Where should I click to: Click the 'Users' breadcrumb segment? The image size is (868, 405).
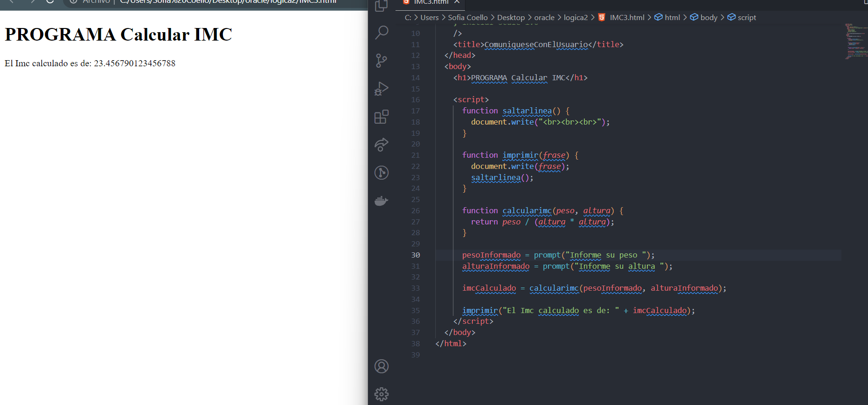coord(430,17)
